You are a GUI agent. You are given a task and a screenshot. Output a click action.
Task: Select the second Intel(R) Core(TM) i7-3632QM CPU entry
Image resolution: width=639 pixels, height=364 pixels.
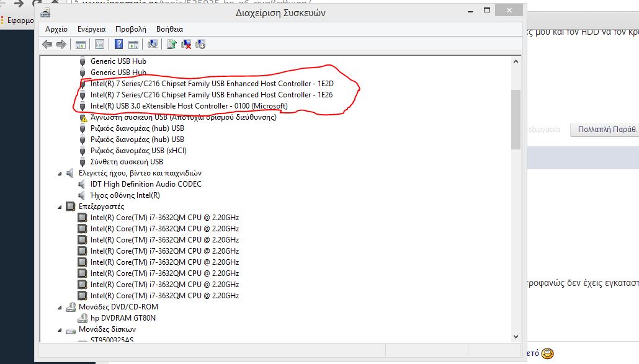click(x=164, y=229)
